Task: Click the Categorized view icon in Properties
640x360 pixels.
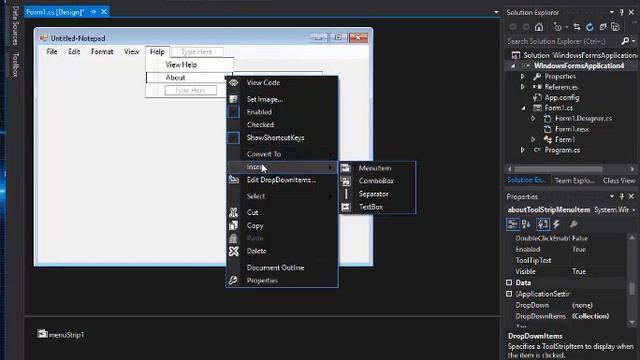Action: 513,224
